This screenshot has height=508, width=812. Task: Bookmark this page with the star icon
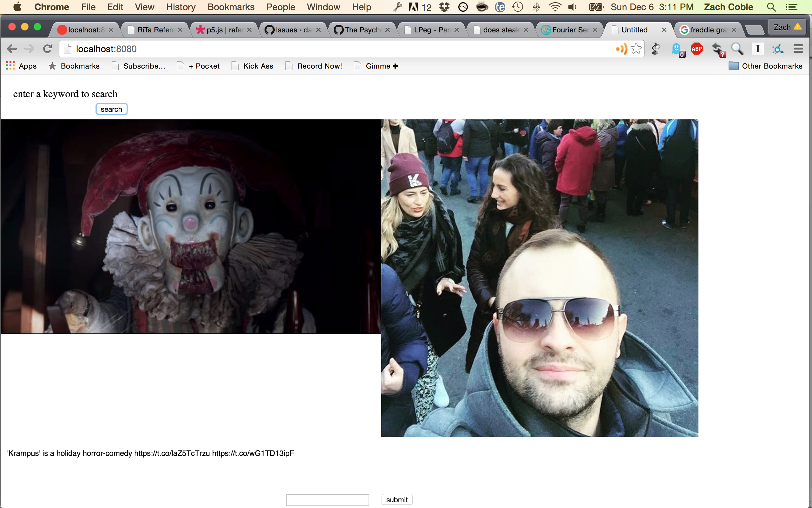(x=636, y=49)
